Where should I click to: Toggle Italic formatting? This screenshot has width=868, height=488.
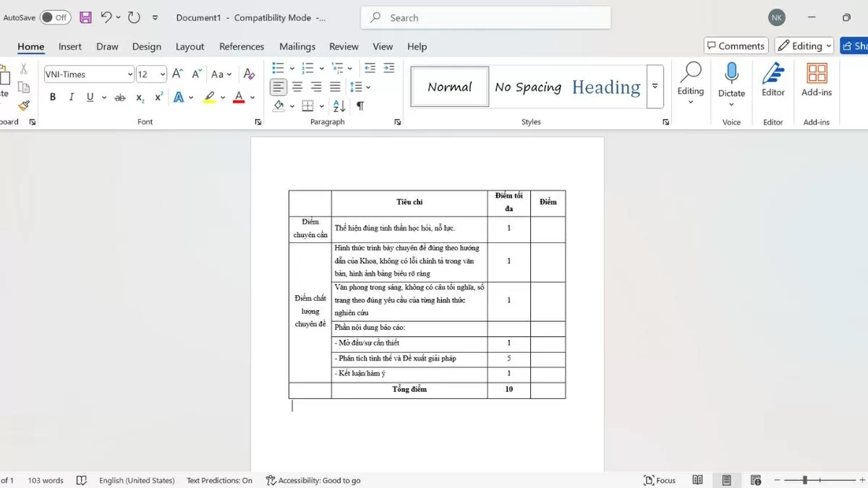click(71, 97)
